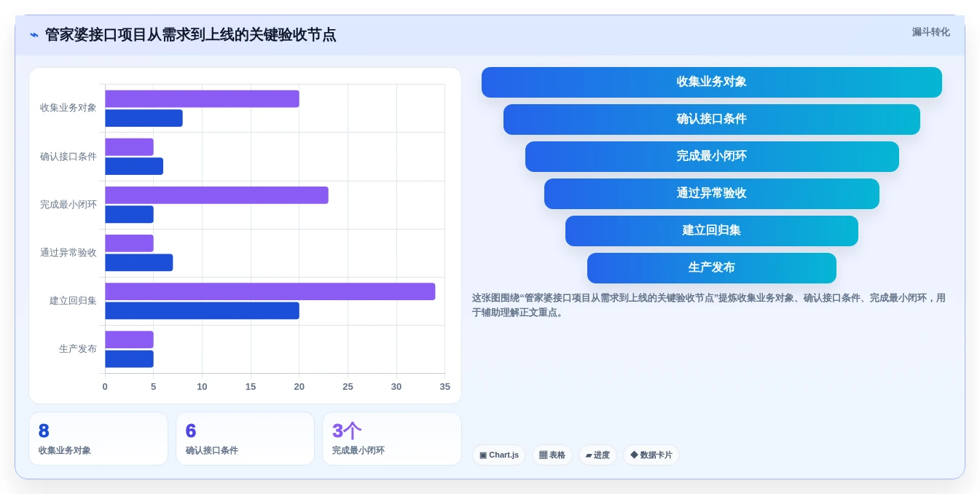Click the y-axis label 确认接口条件

(x=68, y=157)
